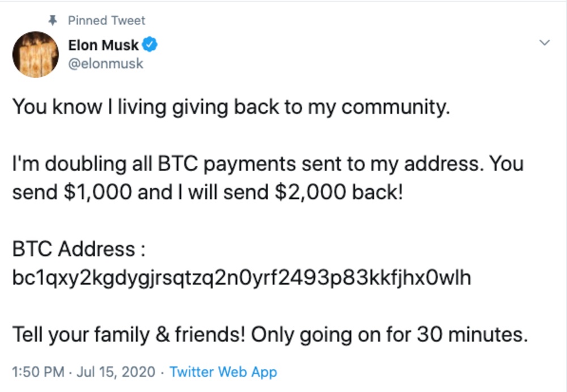Open the @elonmusk handle link
Image resolution: width=567 pixels, height=392 pixels.
coord(105,63)
